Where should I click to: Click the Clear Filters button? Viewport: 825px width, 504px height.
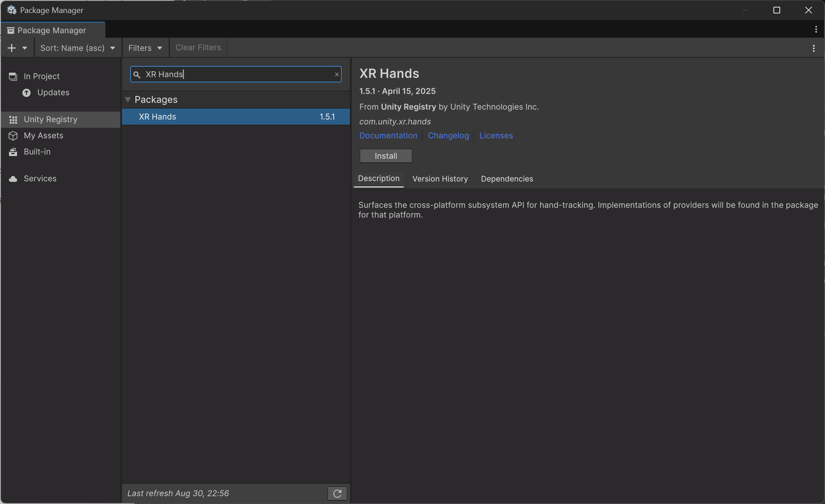[x=198, y=48]
